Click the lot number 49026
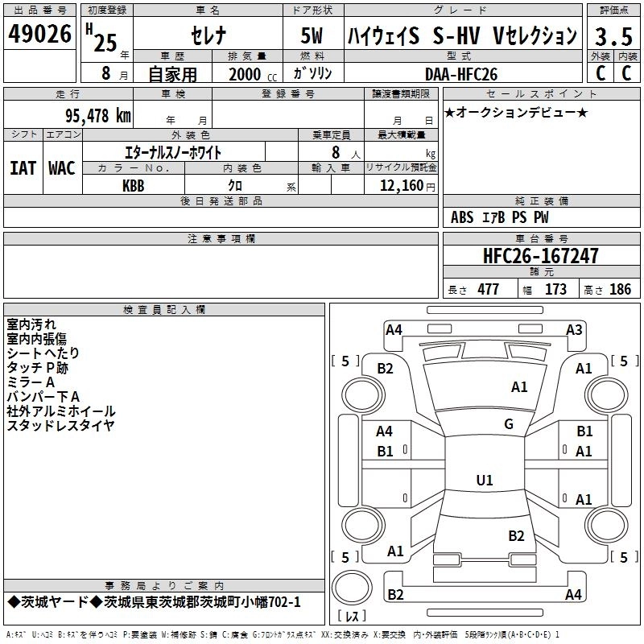The width and height of the screenshot is (644, 644). pyautogui.click(x=40, y=35)
